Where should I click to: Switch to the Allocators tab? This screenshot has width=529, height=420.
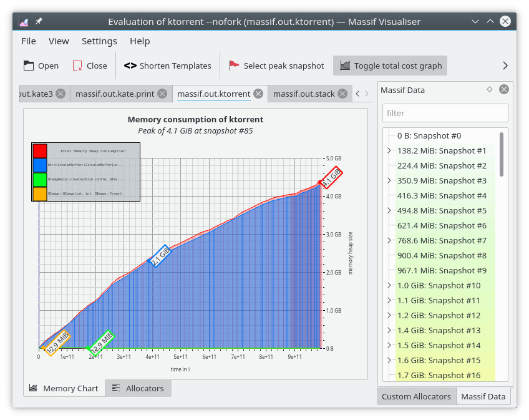tap(138, 388)
